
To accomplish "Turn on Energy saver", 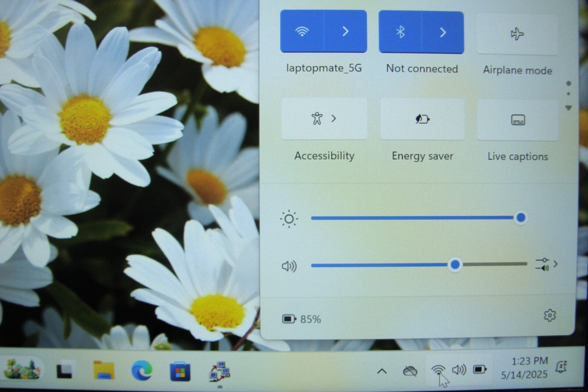I will 422,119.
